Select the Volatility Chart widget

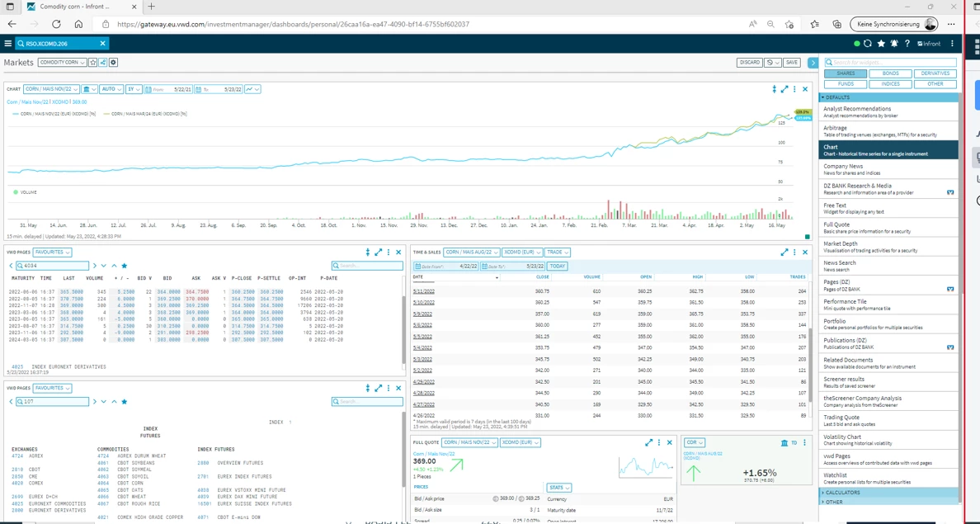[x=888, y=440]
